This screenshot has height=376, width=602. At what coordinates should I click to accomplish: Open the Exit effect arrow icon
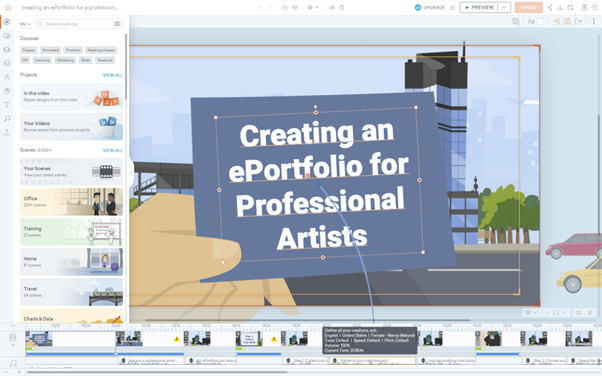(578, 22)
